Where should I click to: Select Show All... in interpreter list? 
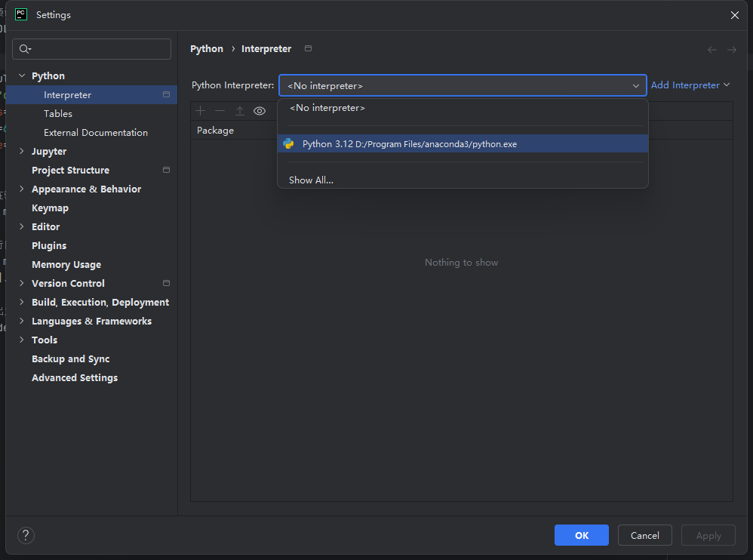[x=463, y=180]
